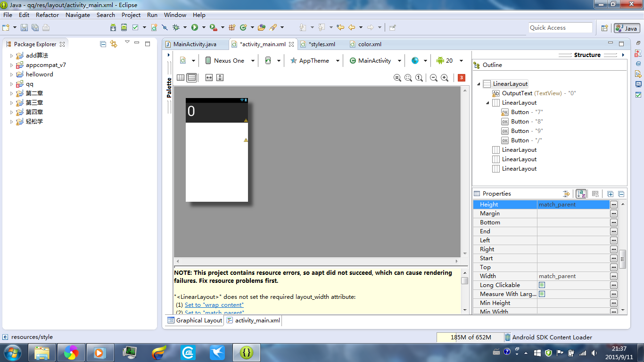This screenshot has width=644, height=362.
Task: Zoom in the layout canvas
Action: pos(444,78)
